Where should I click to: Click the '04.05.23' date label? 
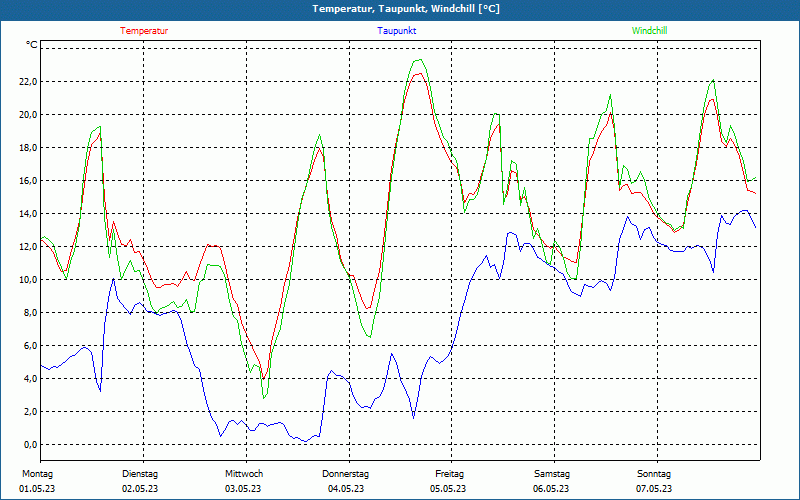(x=346, y=489)
